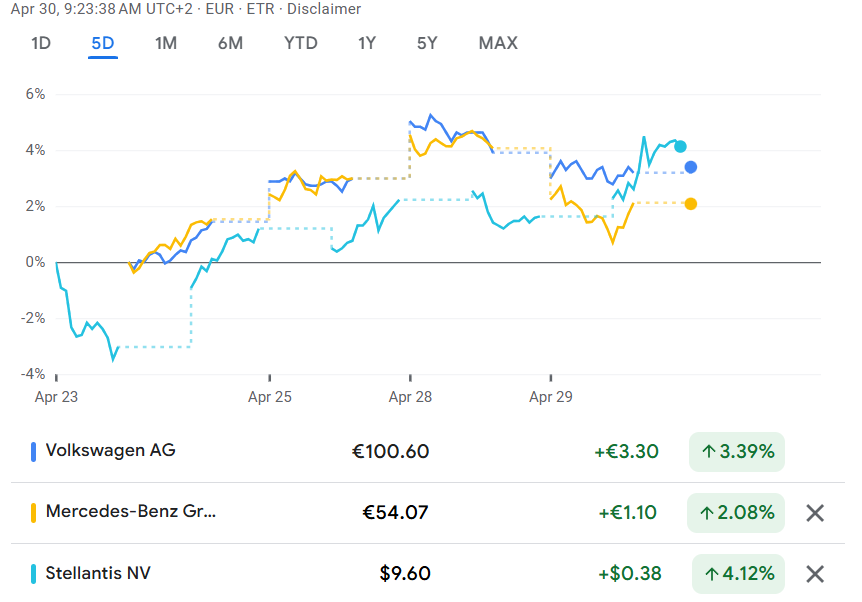The height and width of the screenshot is (602, 862).
Task: Click the -2% axis label
Action: click(33, 318)
